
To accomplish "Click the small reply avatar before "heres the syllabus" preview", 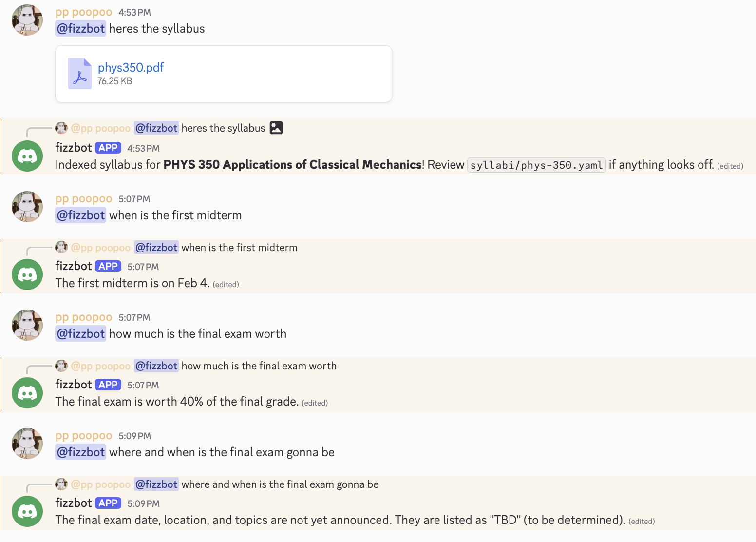I will point(61,128).
